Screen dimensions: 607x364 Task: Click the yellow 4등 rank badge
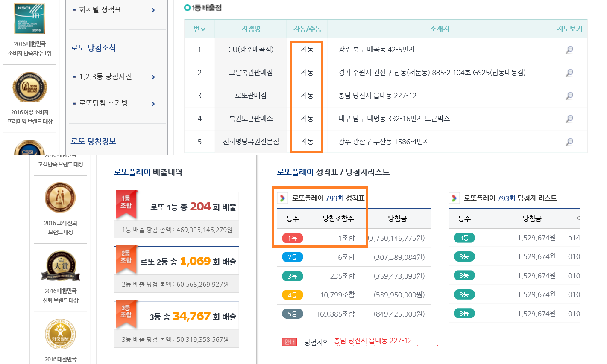(293, 295)
